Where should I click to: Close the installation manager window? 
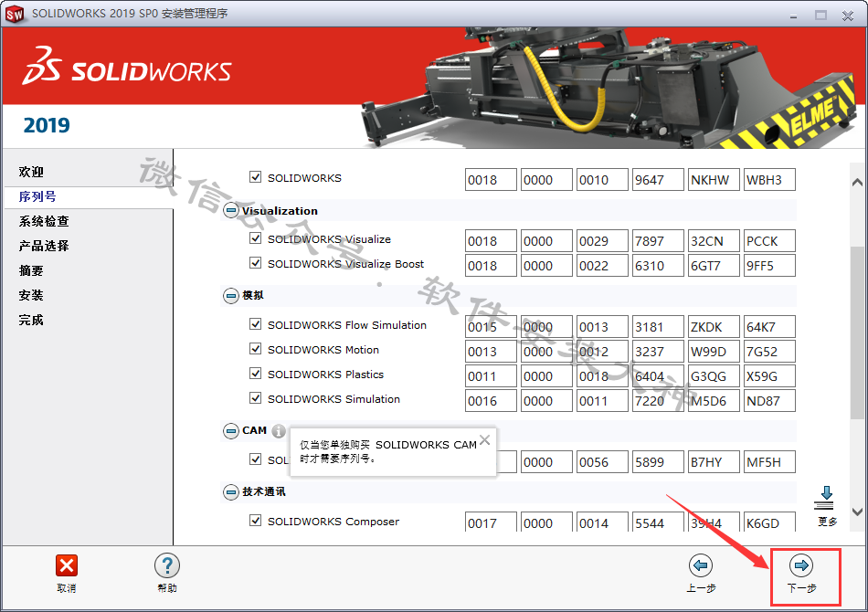pyautogui.click(x=848, y=16)
